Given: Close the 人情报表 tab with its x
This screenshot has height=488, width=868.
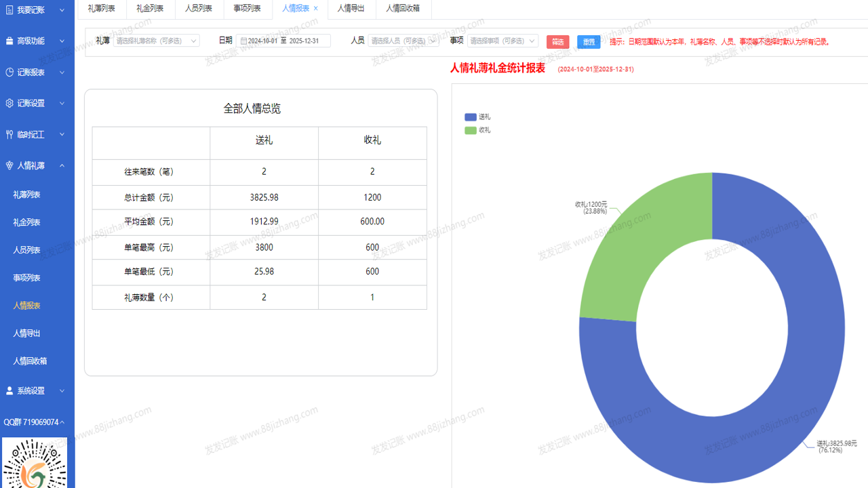Looking at the screenshot, I should [x=316, y=8].
